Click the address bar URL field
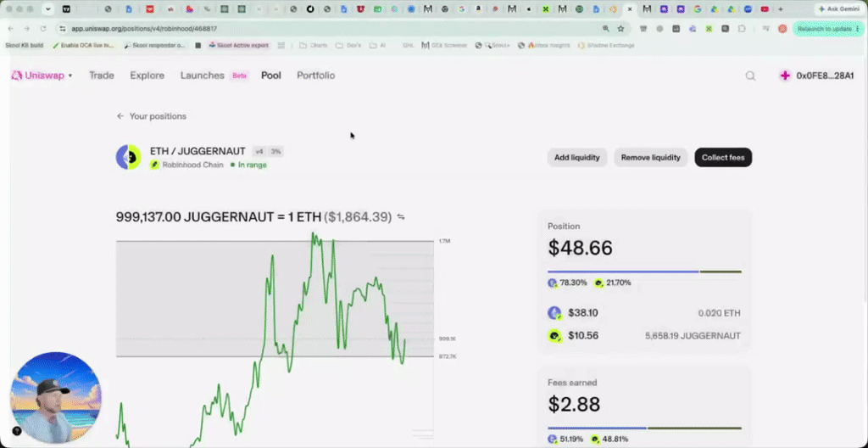This screenshot has width=868, height=448. point(332,28)
